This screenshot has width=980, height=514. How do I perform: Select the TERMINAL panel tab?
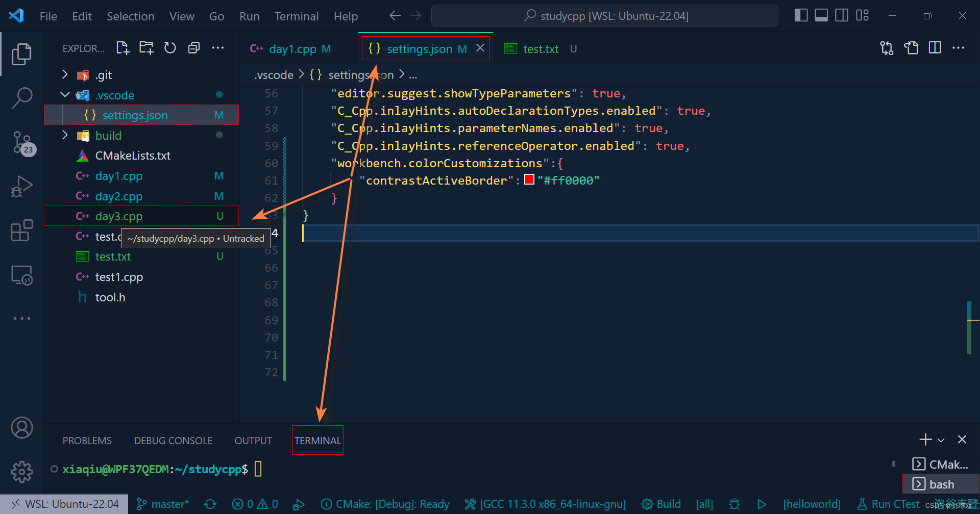click(x=317, y=441)
